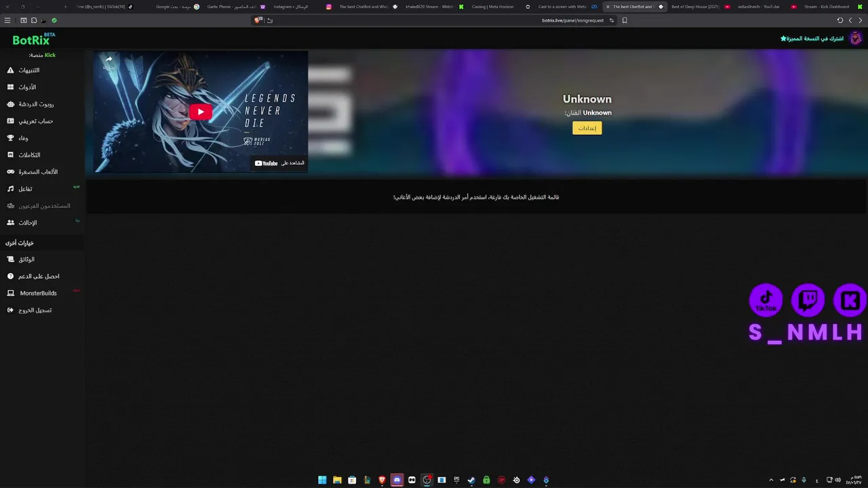
Task: Click the profile card icon beside حساب تعريفي
Action: pos(10,121)
